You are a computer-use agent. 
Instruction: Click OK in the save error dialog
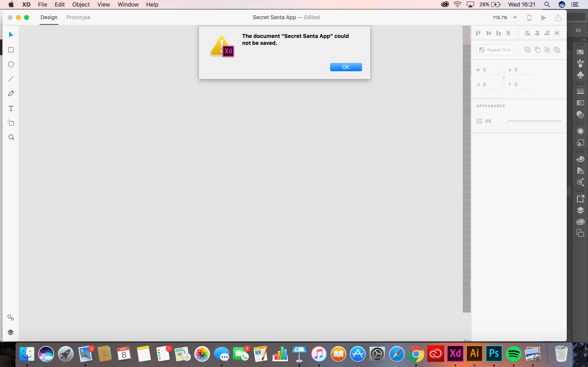(x=346, y=67)
